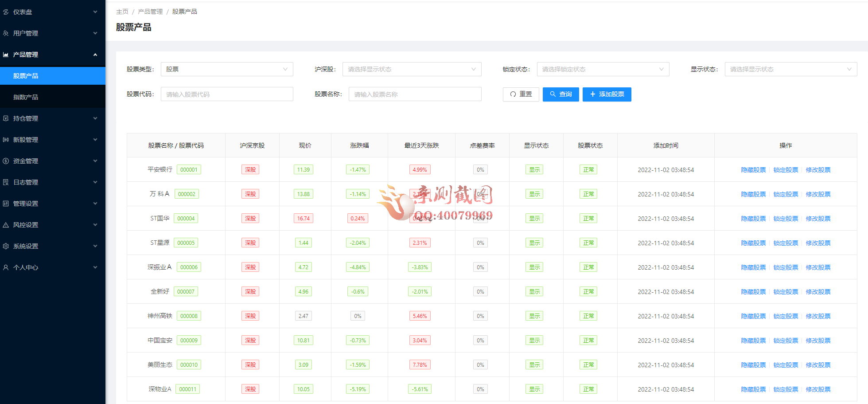This screenshot has height=404, width=868.
Task: Click the 添加股票 button
Action: (607, 94)
